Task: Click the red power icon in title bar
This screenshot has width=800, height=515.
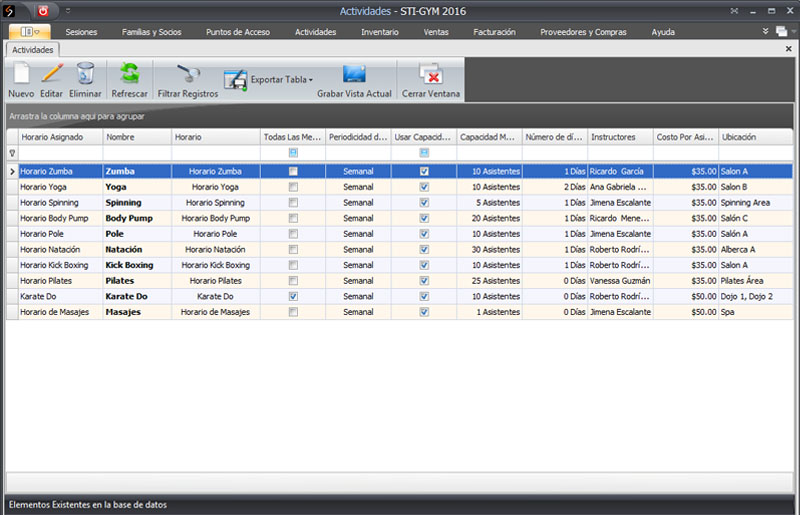Action: click(x=43, y=10)
